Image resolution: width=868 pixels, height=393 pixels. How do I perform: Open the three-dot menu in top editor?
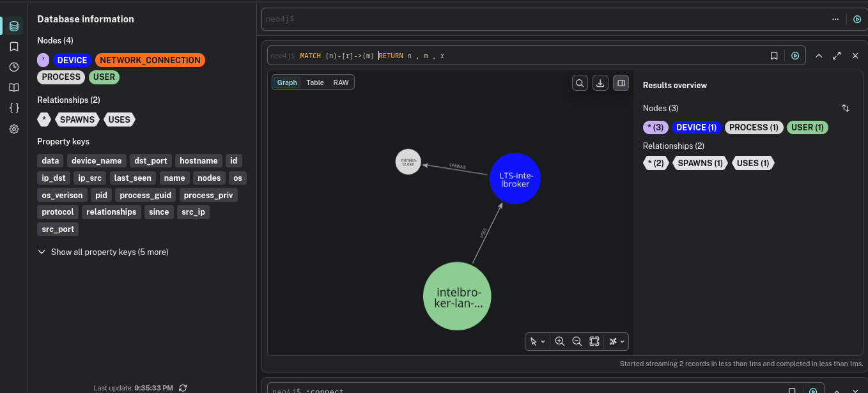(835, 19)
